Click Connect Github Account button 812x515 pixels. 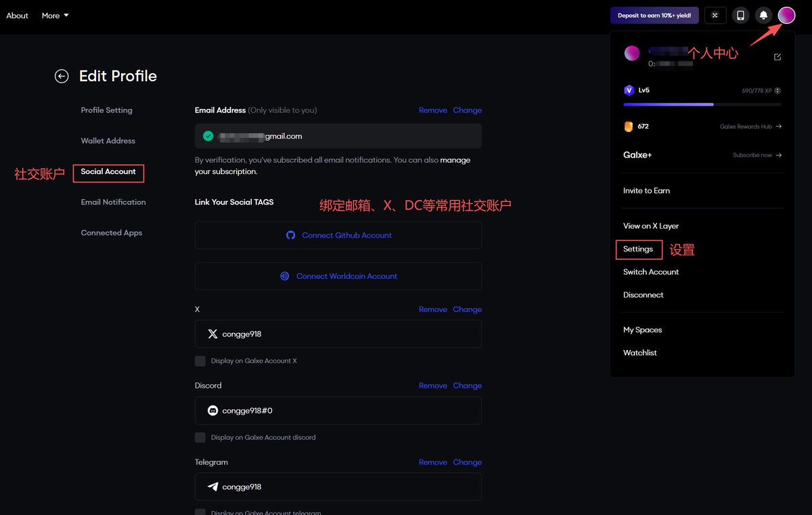338,236
